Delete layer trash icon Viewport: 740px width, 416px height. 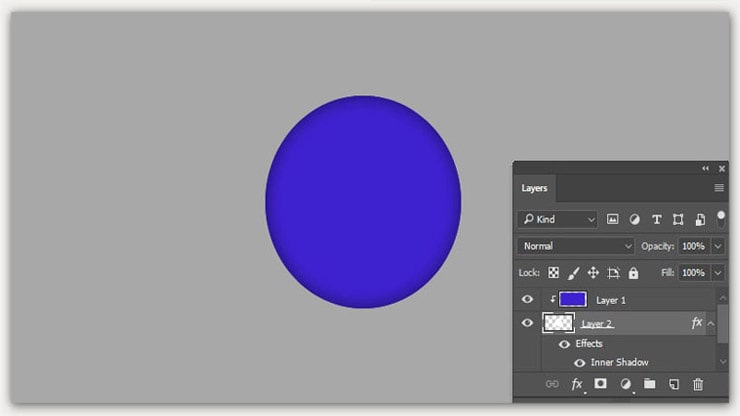[698, 384]
